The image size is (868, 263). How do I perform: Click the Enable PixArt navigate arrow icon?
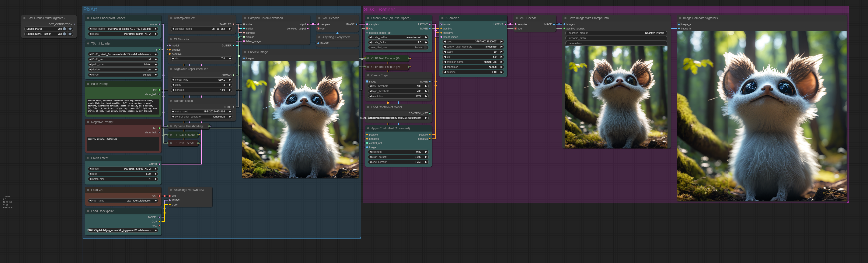click(70, 29)
